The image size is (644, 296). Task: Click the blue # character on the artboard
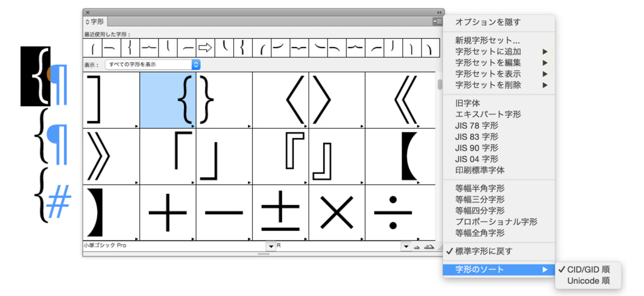[x=59, y=201]
